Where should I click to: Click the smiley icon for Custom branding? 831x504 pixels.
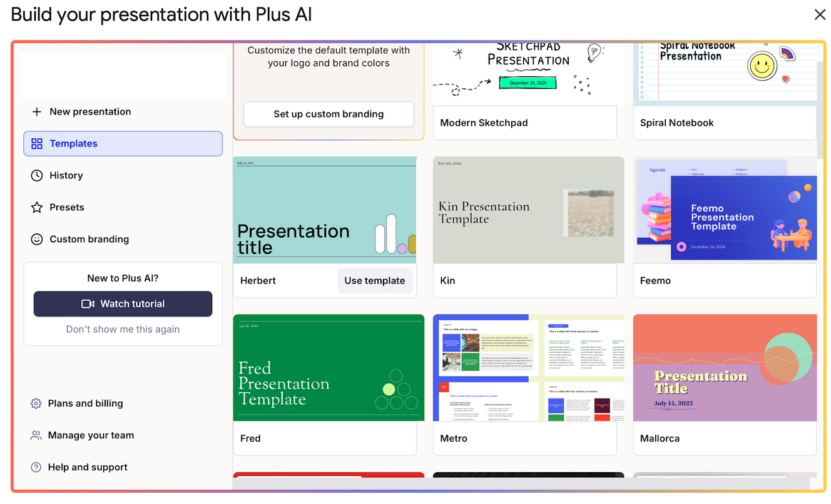pos(37,239)
